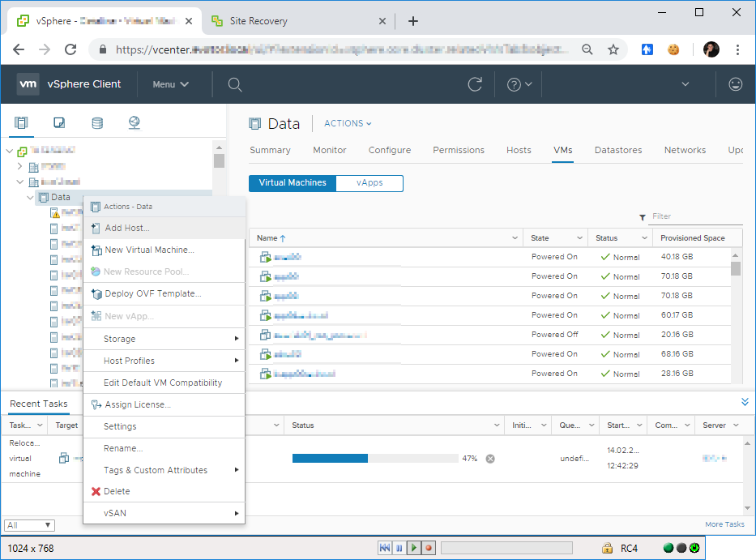Image resolution: width=756 pixels, height=560 pixels.
Task: Open the Configure tab
Action: pos(390,150)
